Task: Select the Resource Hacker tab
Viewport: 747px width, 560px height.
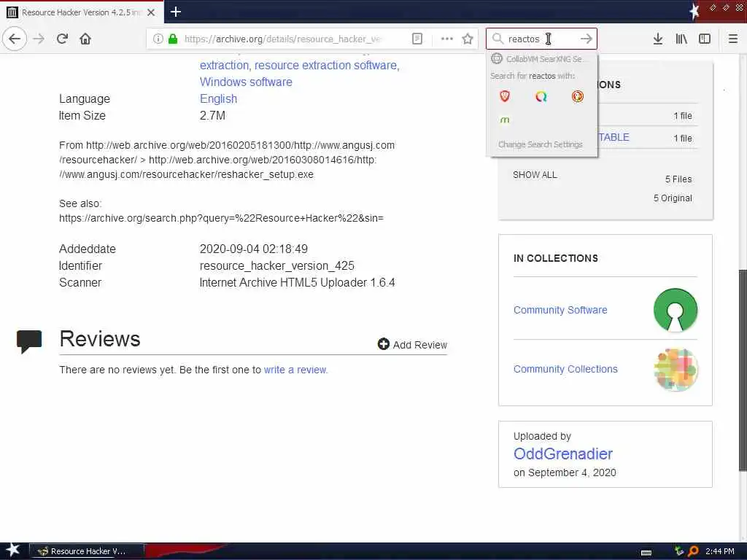Action: pyautogui.click(x=82, y=12)
